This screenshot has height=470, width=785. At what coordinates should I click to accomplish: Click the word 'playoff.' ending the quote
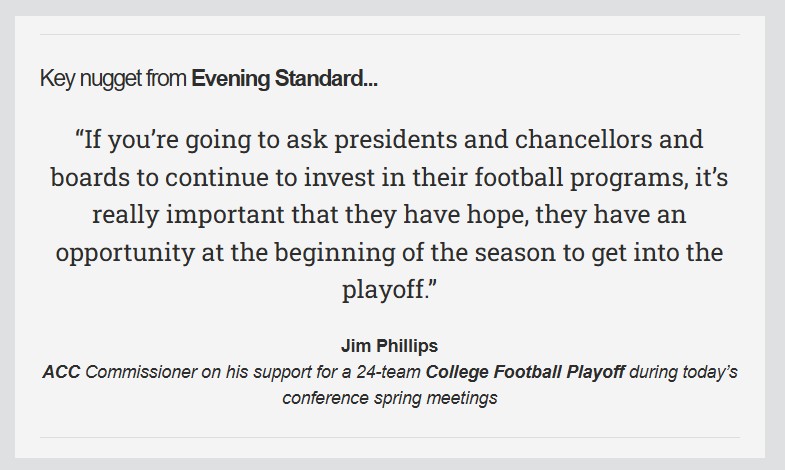coord(385,290)
